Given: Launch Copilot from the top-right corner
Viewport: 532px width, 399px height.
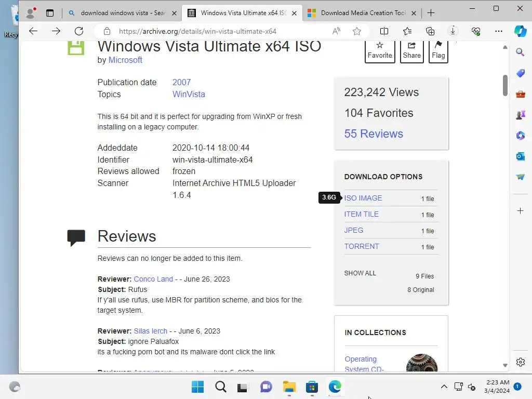Looking at the screenshot, I should point(520,31).
